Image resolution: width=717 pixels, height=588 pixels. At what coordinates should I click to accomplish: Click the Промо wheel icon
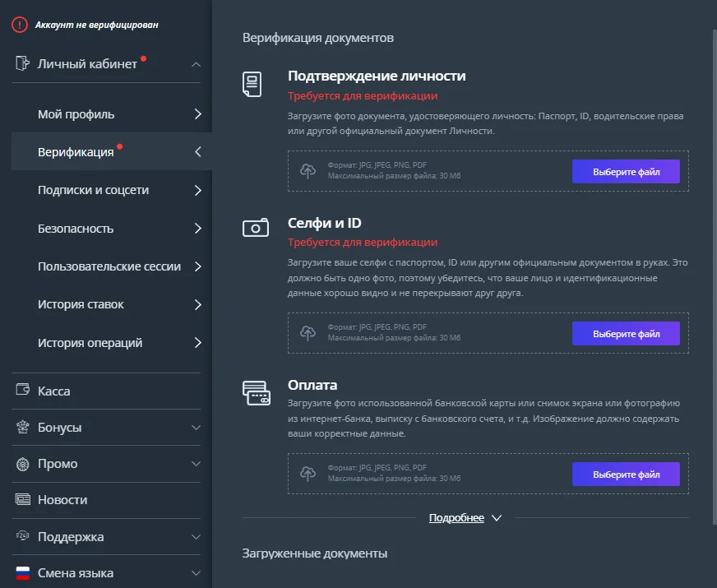point(22,464)
